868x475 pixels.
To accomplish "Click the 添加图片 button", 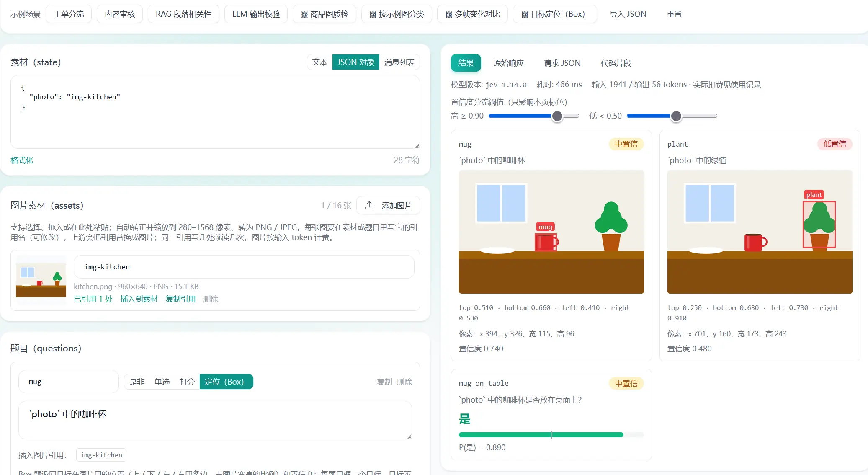I will pos(388,205).
